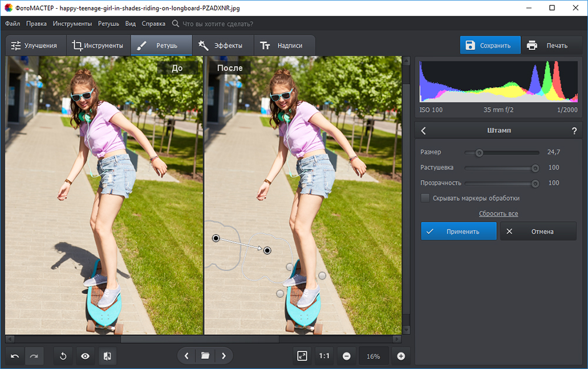
Task: Go back with the Штамп panel arrow
Action: 423,131
